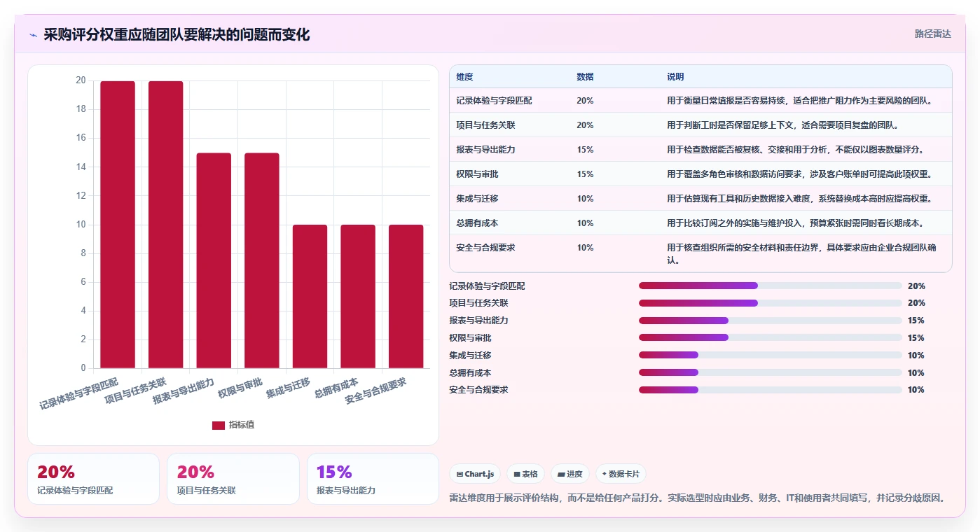Click the 权限与审批 bar in chart

pos(262,260)
